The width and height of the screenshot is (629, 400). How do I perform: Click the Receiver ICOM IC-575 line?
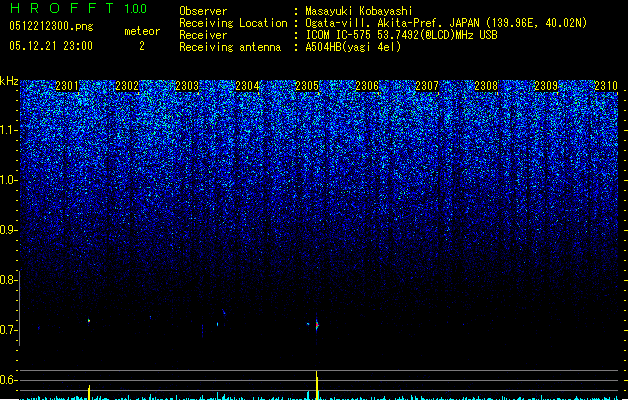click(401, 35)
